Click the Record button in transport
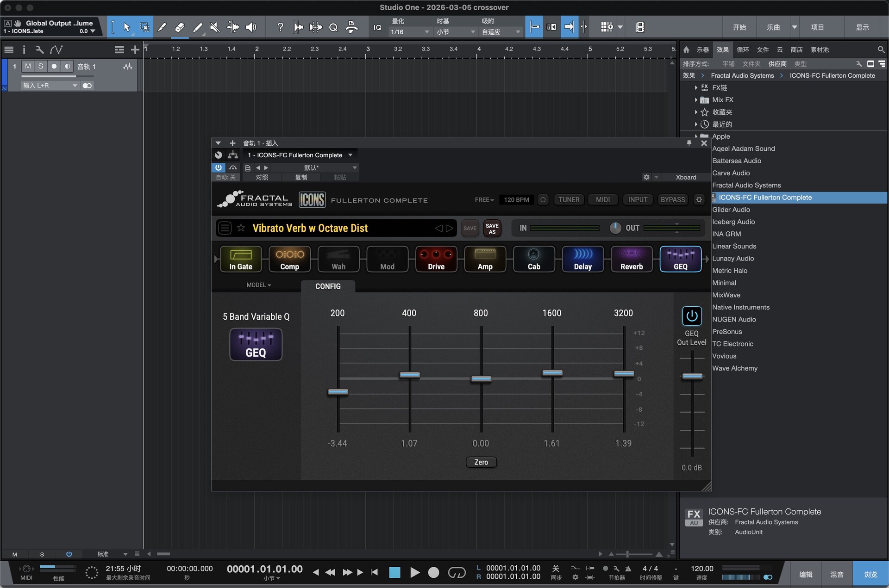The width and height of the screenshot is (889, 588). (x=433, y=573)
